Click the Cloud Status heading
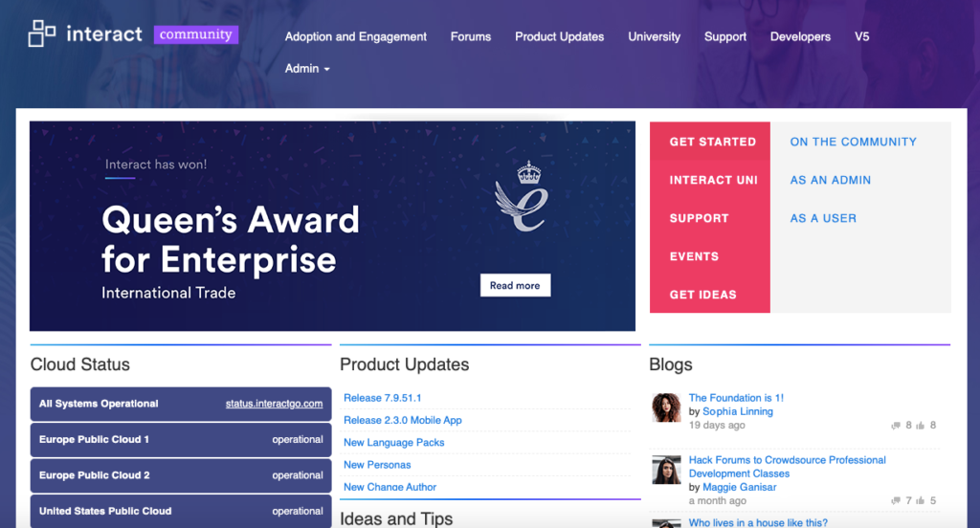 [x=80, y=364]
